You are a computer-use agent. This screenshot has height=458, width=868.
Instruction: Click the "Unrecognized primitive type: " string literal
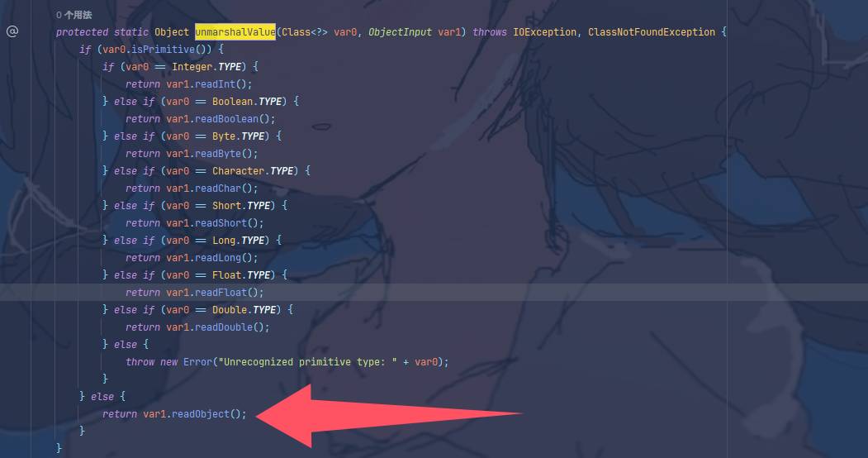coord(308,361)
